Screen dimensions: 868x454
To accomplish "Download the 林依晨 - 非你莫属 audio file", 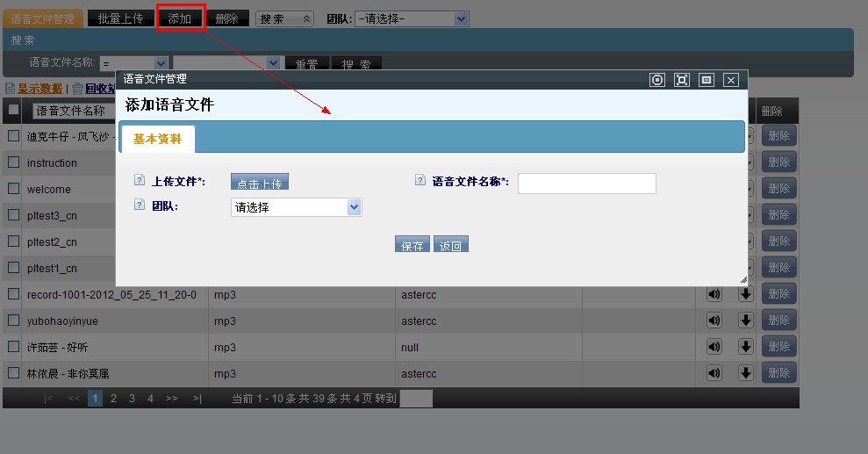I will click(745, 373).
